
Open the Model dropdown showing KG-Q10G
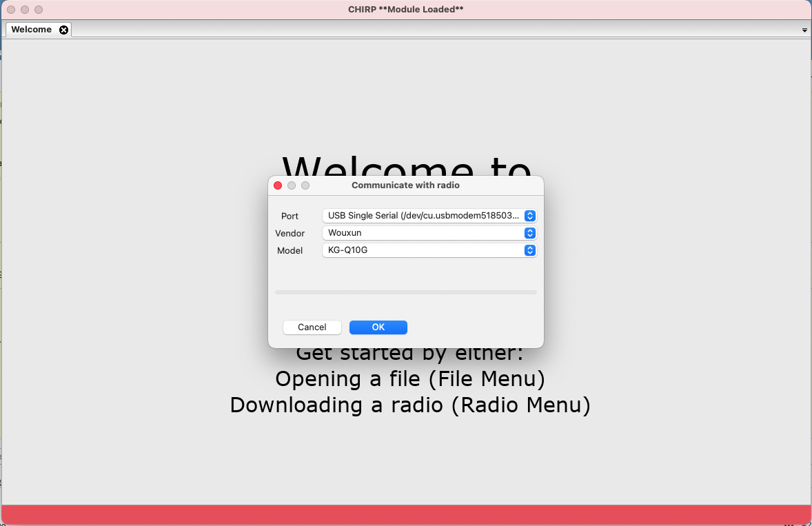[x=429, y=250]
